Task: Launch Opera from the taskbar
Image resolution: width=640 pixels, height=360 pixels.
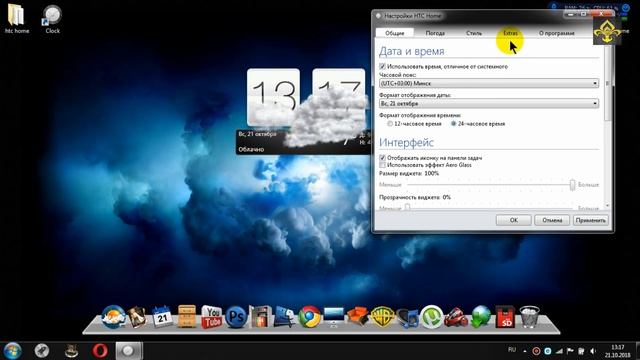Action: [x=100, y=351]
